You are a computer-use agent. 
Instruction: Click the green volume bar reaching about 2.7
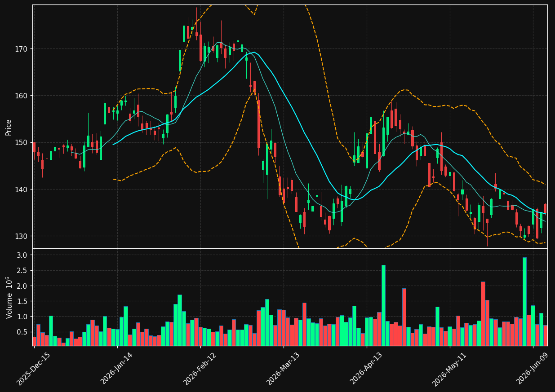click(383, 305)
